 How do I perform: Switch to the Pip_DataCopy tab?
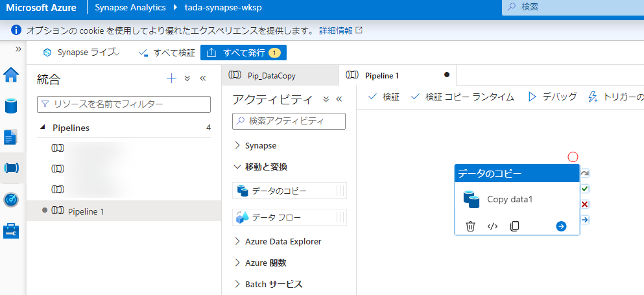pos(280,75)
